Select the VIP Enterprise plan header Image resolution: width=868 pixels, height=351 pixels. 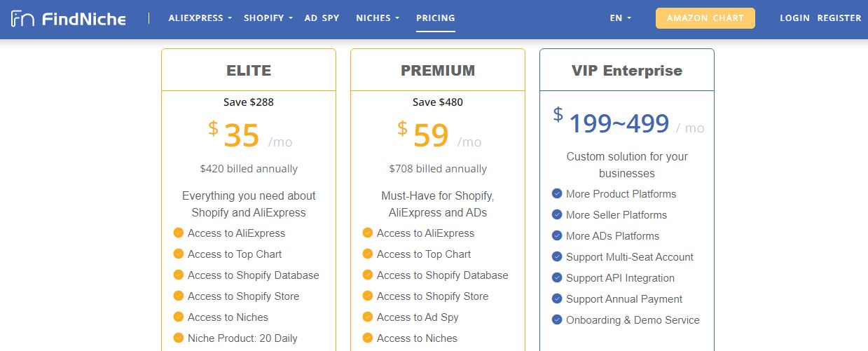[x=627, y=70]
